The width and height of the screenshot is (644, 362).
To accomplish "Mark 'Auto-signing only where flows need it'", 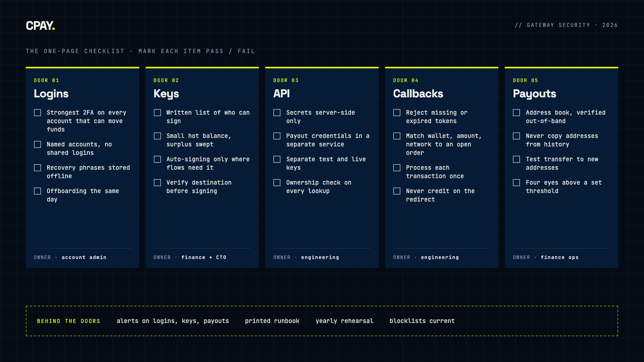I will coord(157,159).
